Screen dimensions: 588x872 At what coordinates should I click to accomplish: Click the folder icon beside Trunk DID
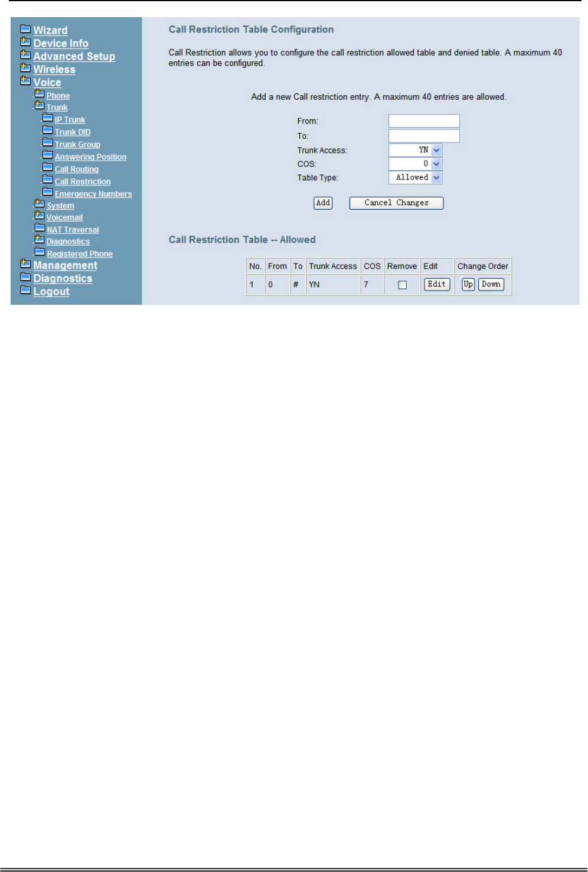pos(48,130)
